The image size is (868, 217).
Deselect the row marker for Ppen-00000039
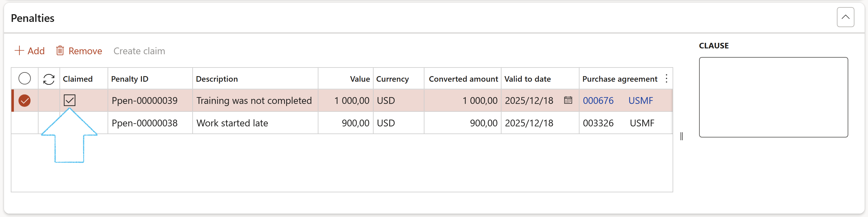[25, 101]
